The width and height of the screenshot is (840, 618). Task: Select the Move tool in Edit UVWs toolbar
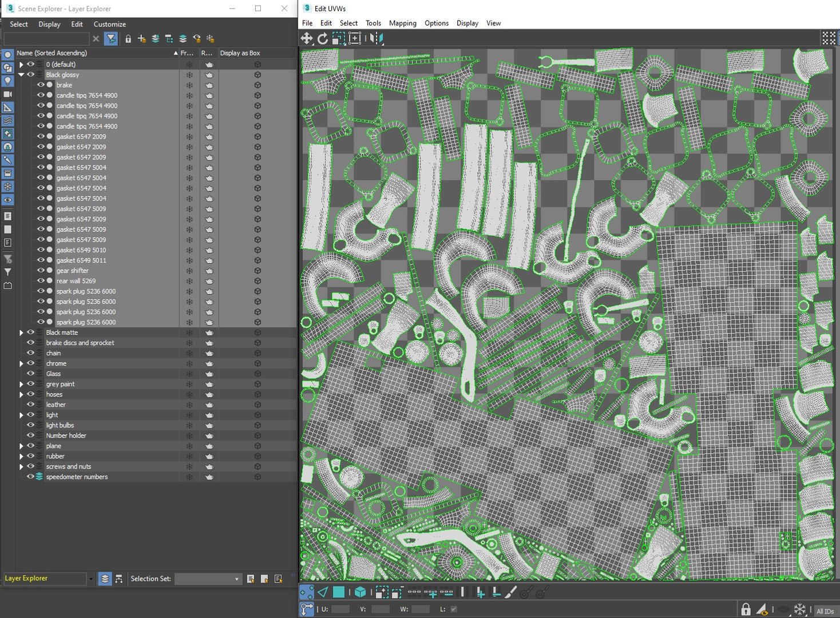pos(307,38)
